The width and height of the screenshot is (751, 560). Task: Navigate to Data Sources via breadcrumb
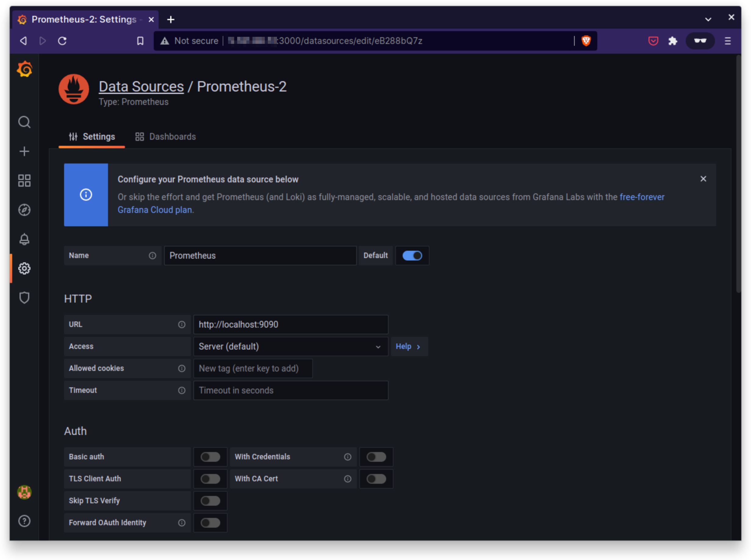[x=141, y=86]
